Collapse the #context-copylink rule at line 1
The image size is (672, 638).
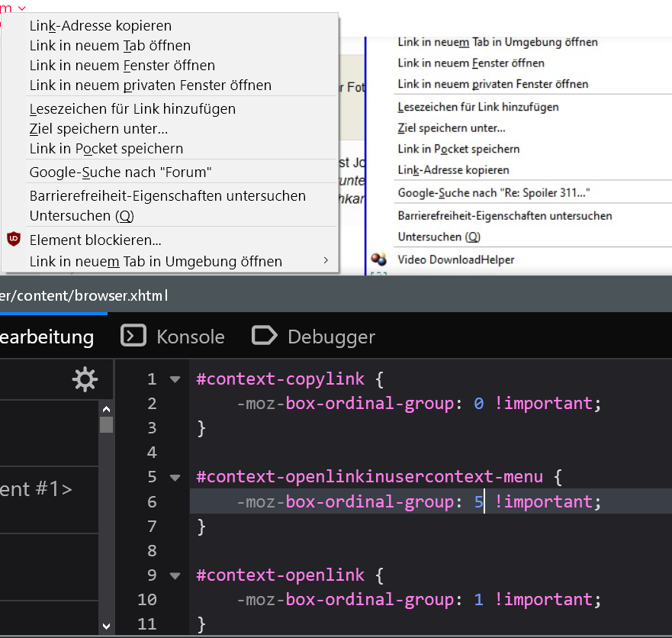pos(175,379)
